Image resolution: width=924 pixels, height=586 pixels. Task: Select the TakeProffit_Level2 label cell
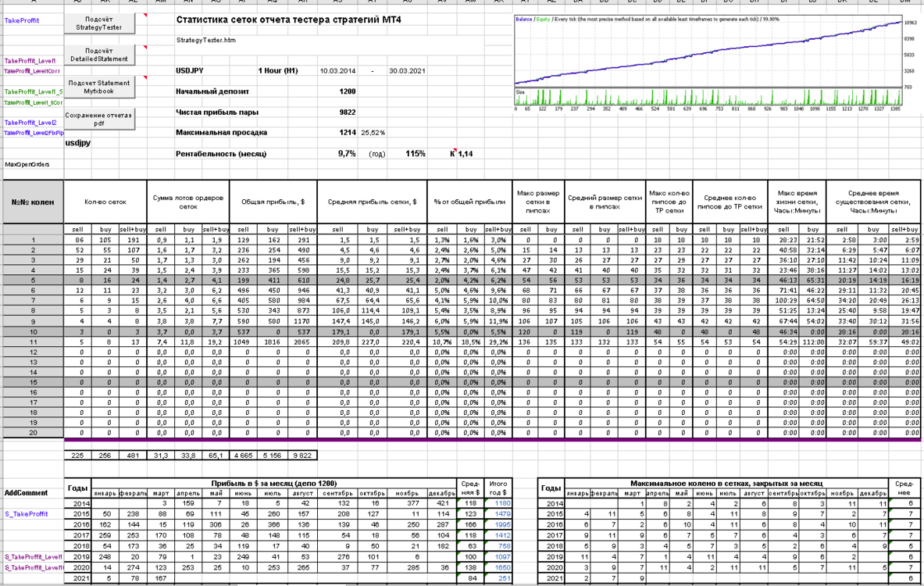pyautogui.click(x=30, y=123)
